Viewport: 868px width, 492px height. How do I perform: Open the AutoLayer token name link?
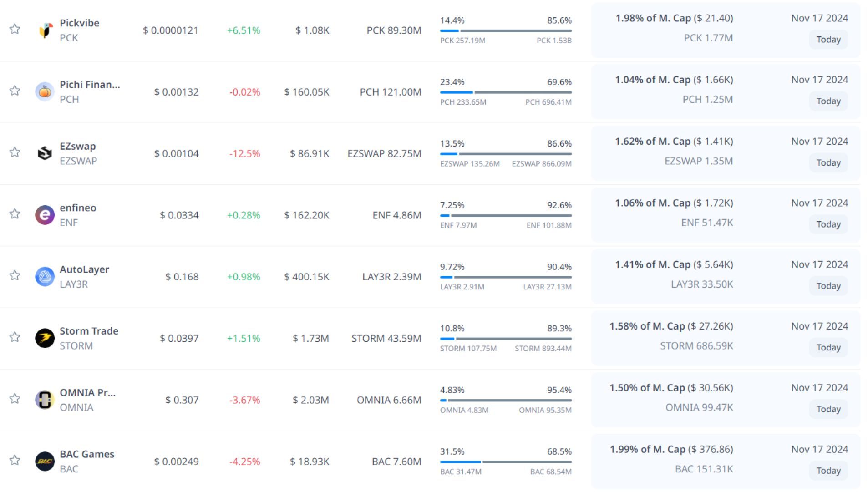point(84,269)
